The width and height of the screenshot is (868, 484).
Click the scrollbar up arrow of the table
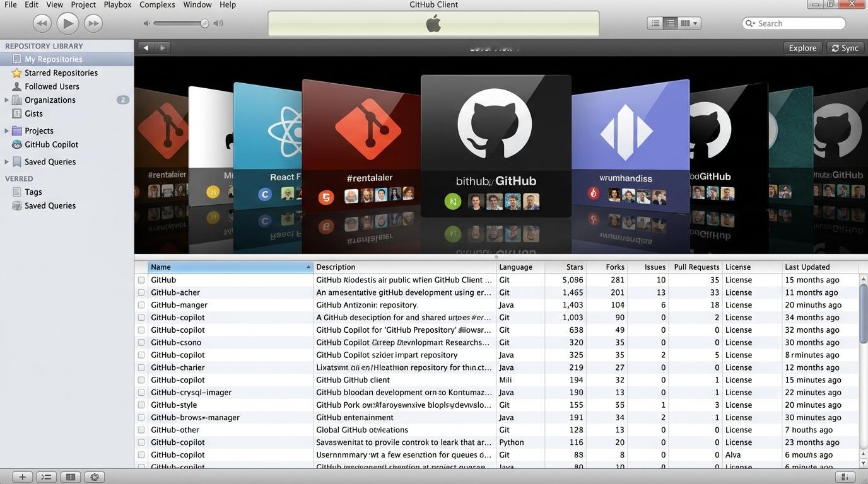(x=863, y=279)
